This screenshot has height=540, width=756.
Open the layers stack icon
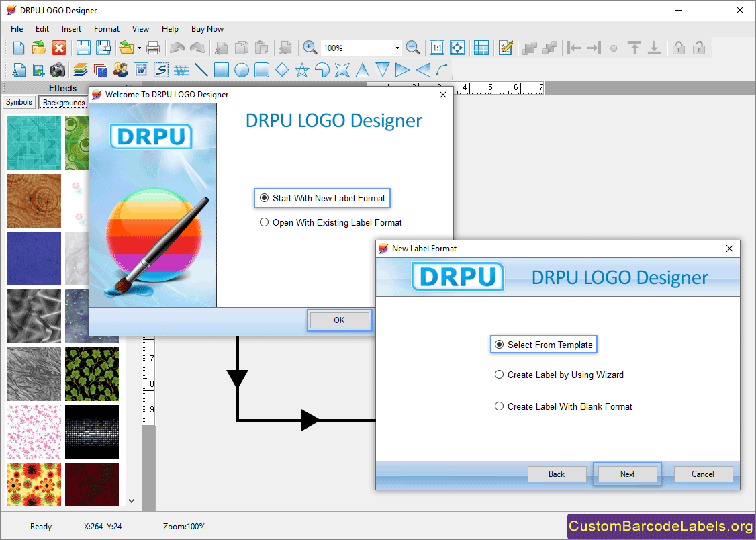pos(81,71)
